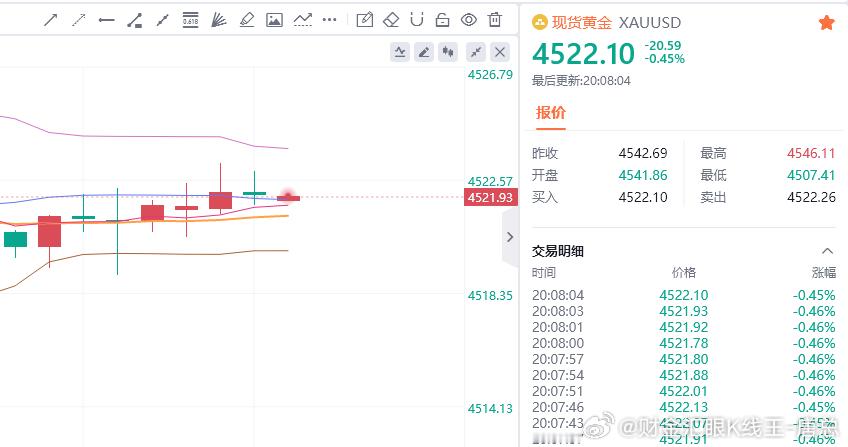
Task: Toggle magnet snap mode
Action: pos(417,20)
